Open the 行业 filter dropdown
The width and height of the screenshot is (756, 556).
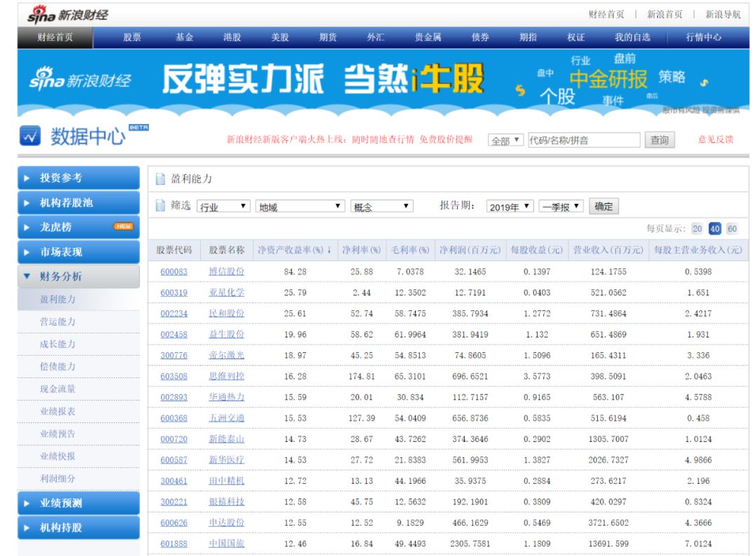[223, 207]
